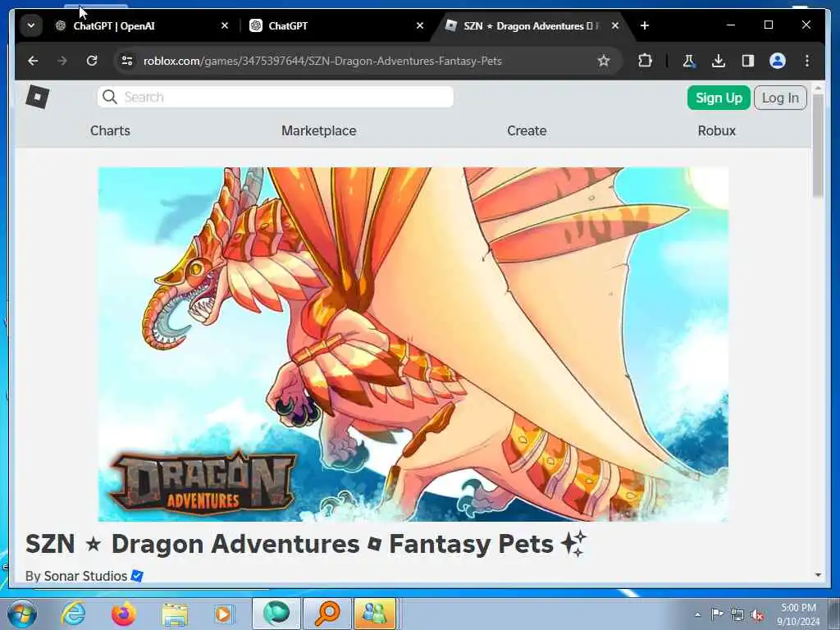Open the Windows Start menu

tap(22, 614)
